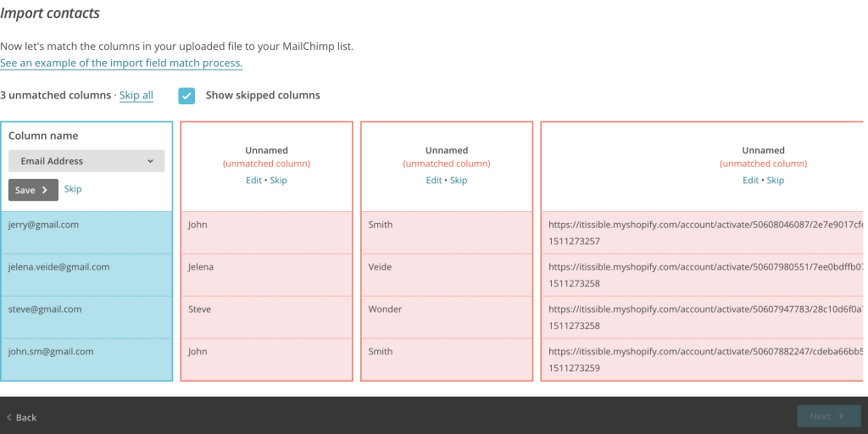Click the Save button for the email column
The height and width of the screenshot is (434, 868).
(x=33, y=190)
